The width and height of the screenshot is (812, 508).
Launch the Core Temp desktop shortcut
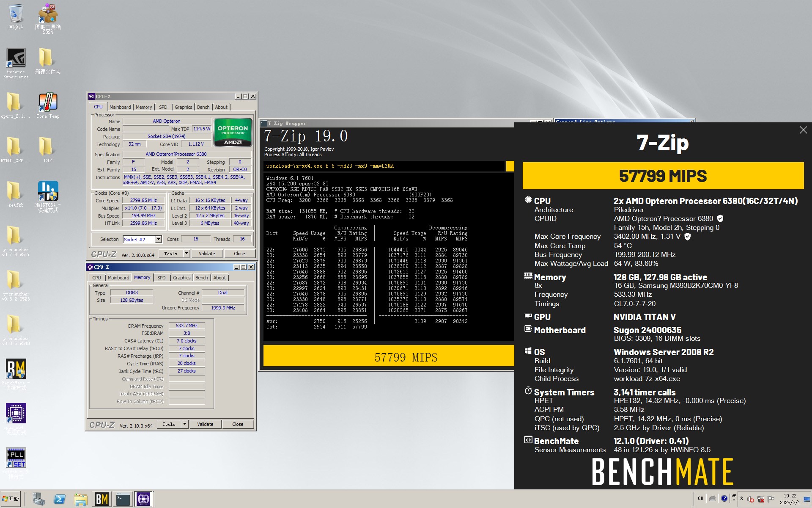click(48, 105)
